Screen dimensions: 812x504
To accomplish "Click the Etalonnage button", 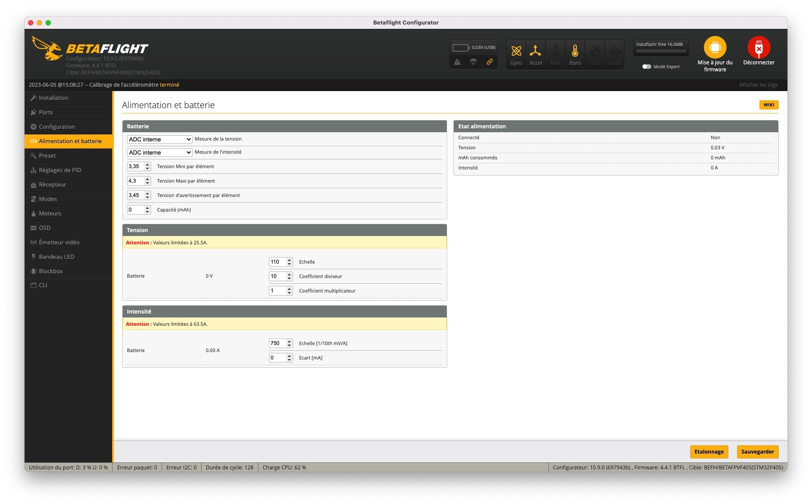I will [709, 451].
